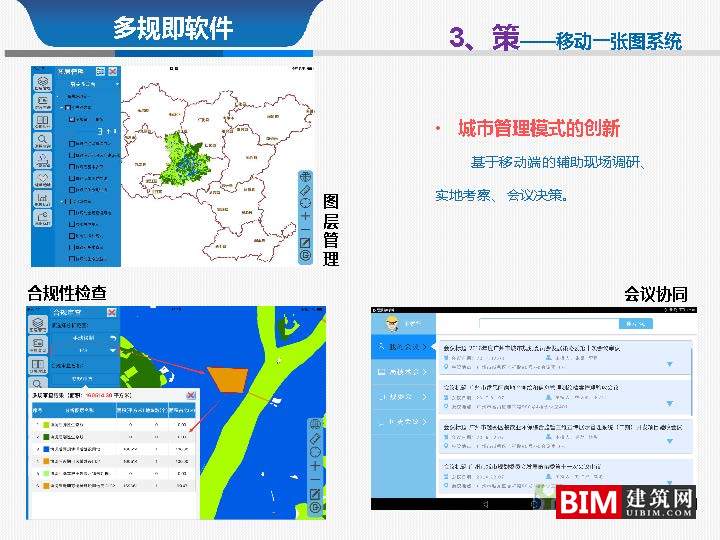
Task: Select the first highlighted meeting menu item
Action: (x=403, y=347)
